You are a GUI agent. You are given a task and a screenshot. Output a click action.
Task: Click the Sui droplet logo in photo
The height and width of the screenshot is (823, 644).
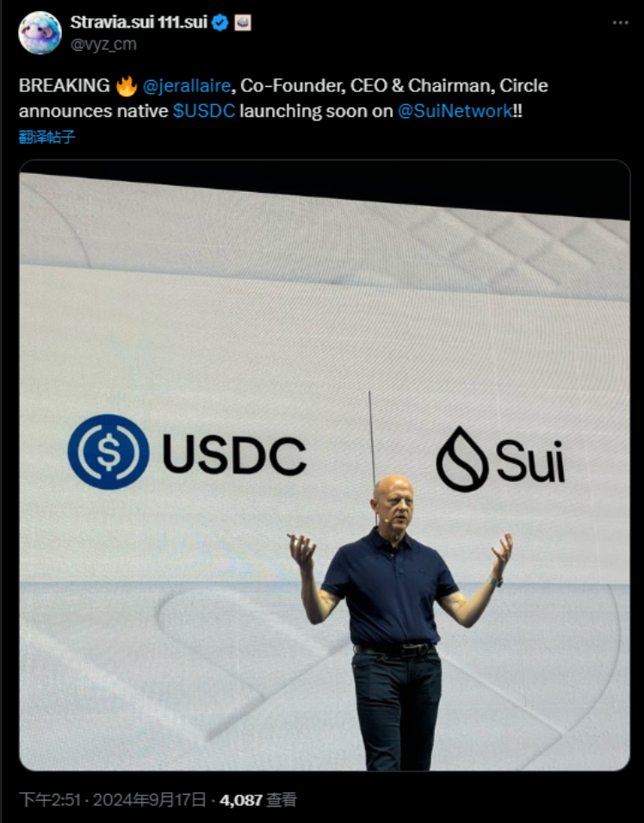pos(461,459)
